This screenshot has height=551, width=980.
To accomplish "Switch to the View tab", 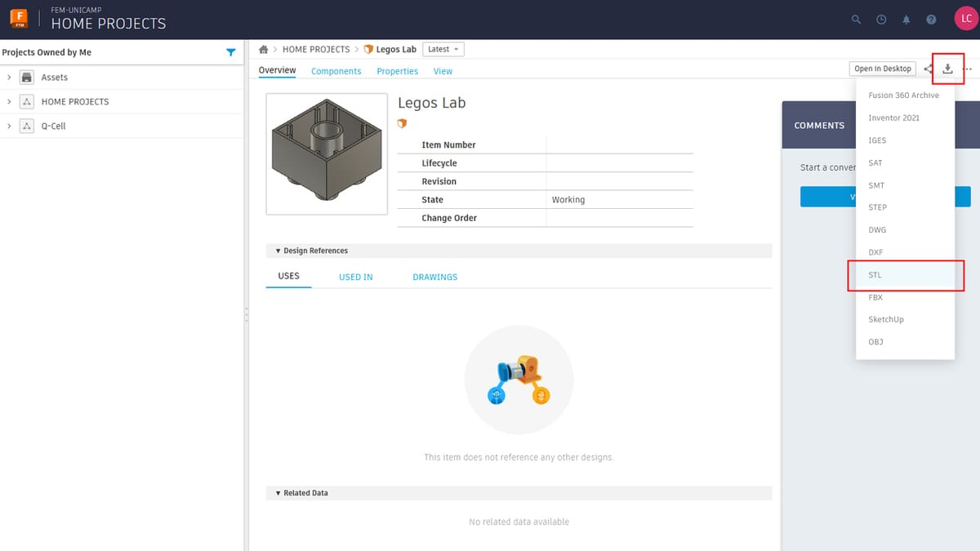I will (x=443, y=72).
